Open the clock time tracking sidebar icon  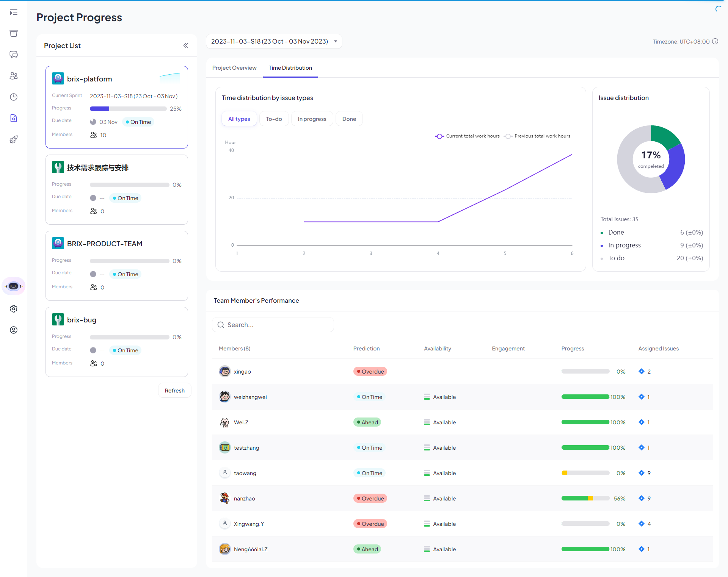14,97
